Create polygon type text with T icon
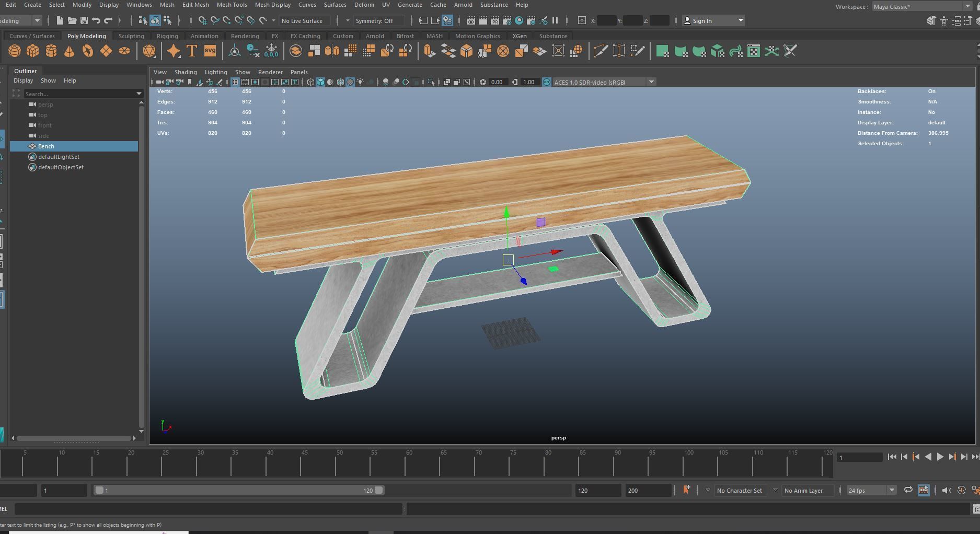The width and height of the screenshot is (980, 534). (x=192, y=51)
